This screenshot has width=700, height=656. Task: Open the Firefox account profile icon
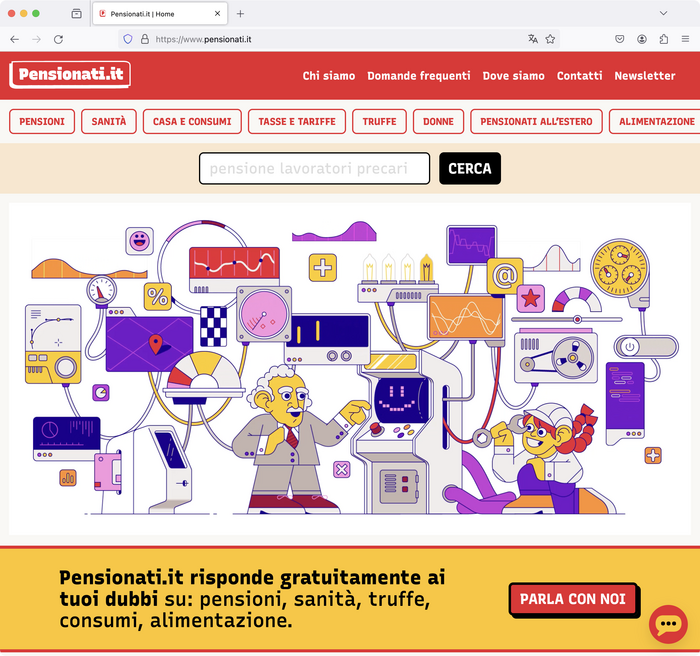(x=642, y=39)
